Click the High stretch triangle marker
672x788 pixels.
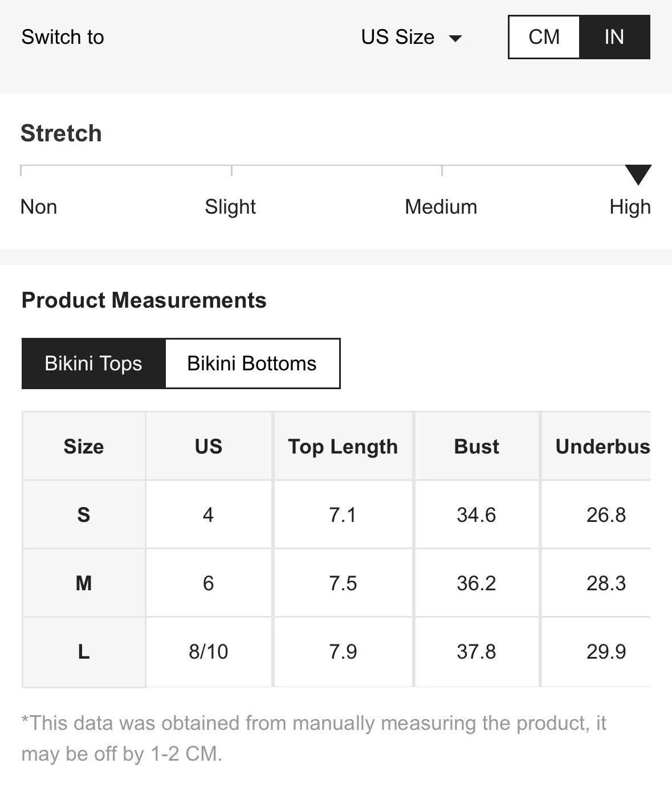[x=638, y=175]
